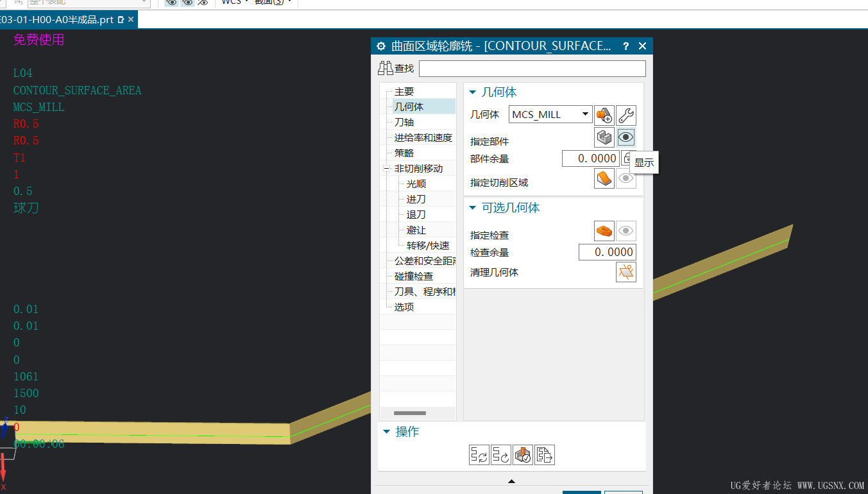
Task: Click the eye icon in 指定检查 row
Action: 626,231
